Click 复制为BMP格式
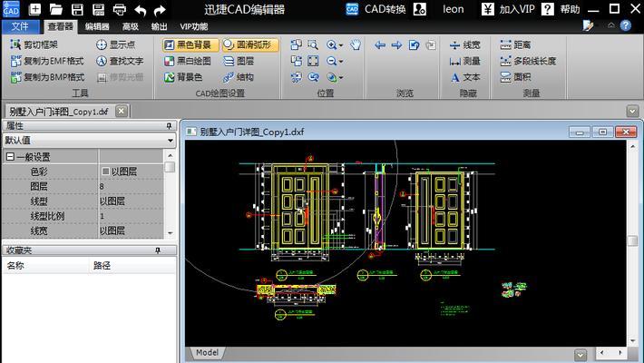This screenshot has width=644, height=363. [47, 77]
